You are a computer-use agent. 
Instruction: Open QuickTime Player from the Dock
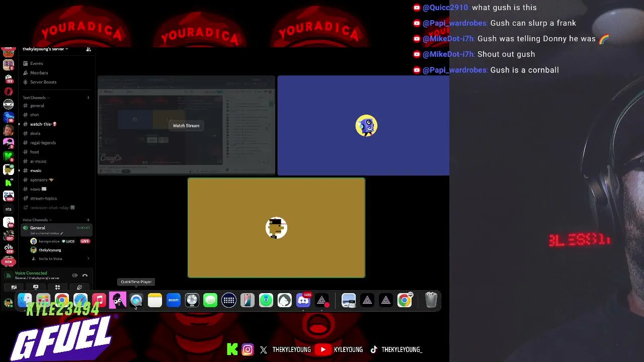136,301
